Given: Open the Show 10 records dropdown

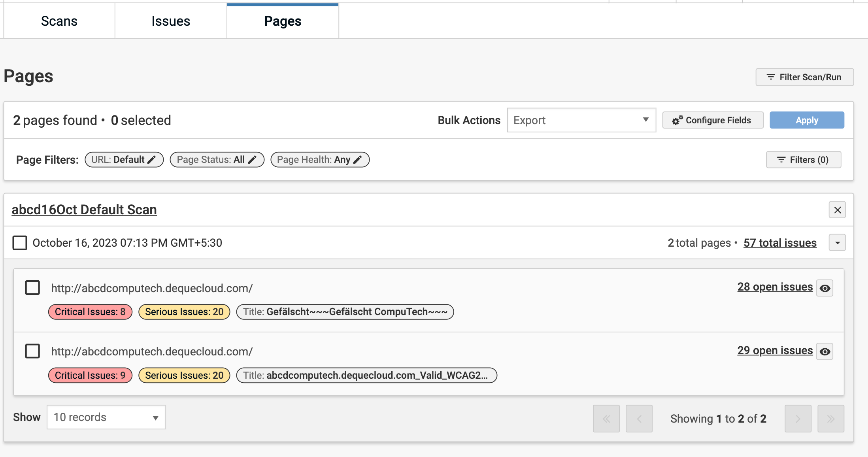Looking at the screenshot, I should pos(106,417).
